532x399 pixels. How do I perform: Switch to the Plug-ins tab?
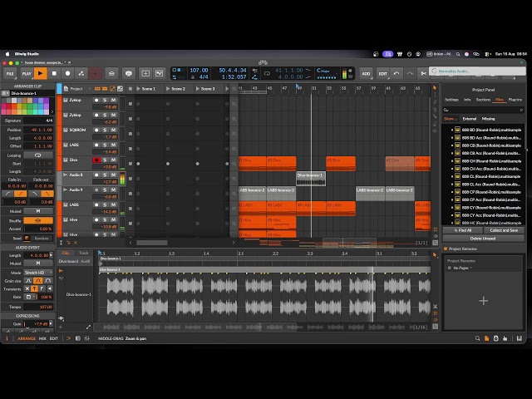tap(515, 100)
